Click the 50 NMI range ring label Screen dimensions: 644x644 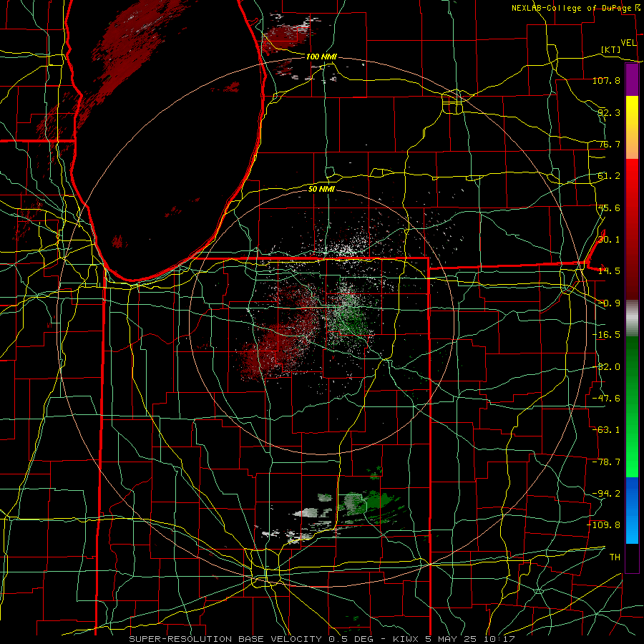[x=321, y=189]
